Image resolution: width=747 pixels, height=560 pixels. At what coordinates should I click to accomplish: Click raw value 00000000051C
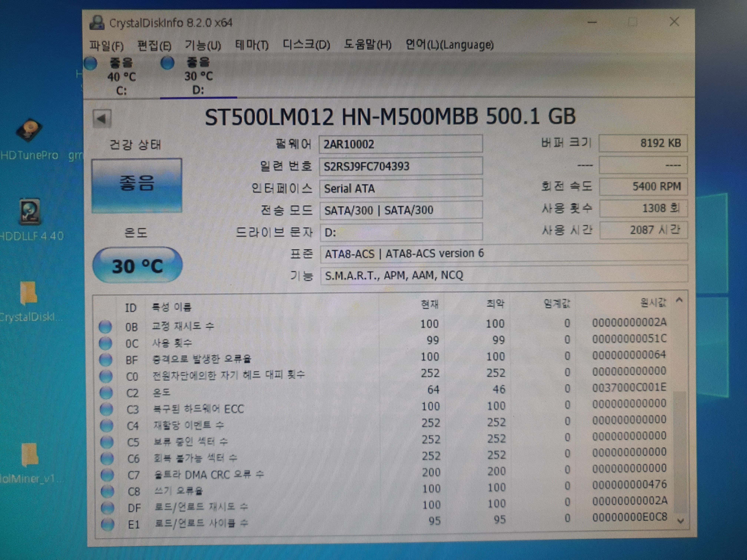tap(629, 339)
